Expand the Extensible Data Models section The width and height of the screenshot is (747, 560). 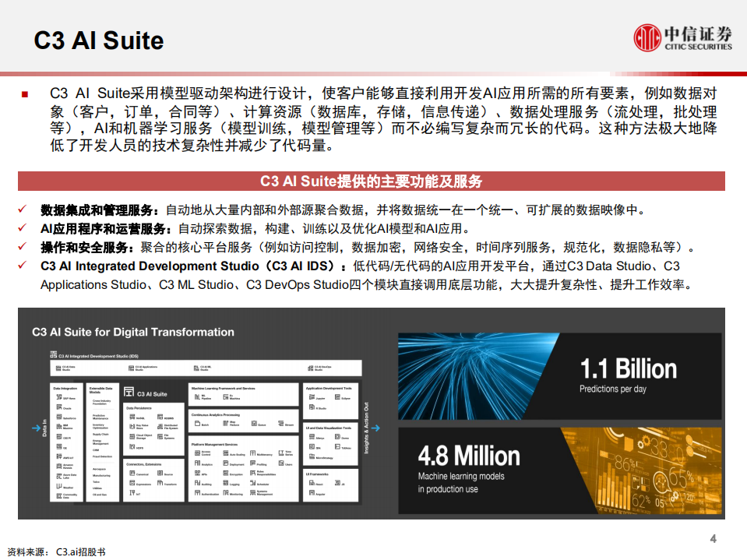point(100,389)
